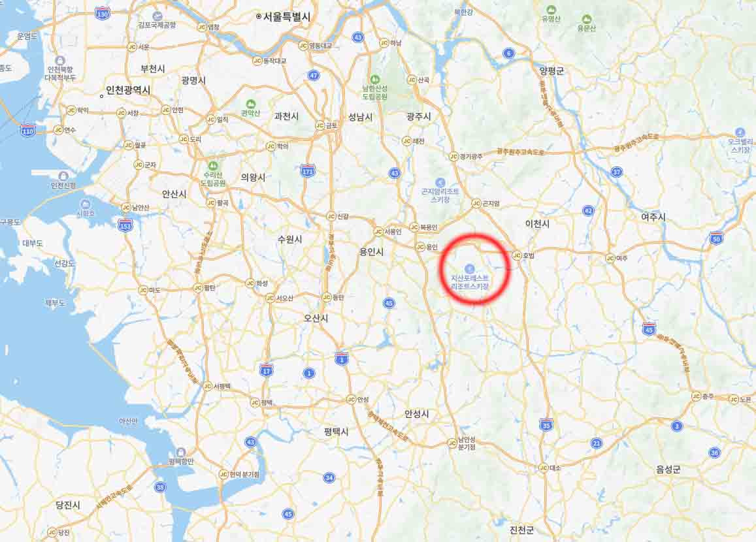
Task: Click the 지산포레스트 리조트 ski icon inside the red circle
Action: pyautogui.click(x=469, y=269)
